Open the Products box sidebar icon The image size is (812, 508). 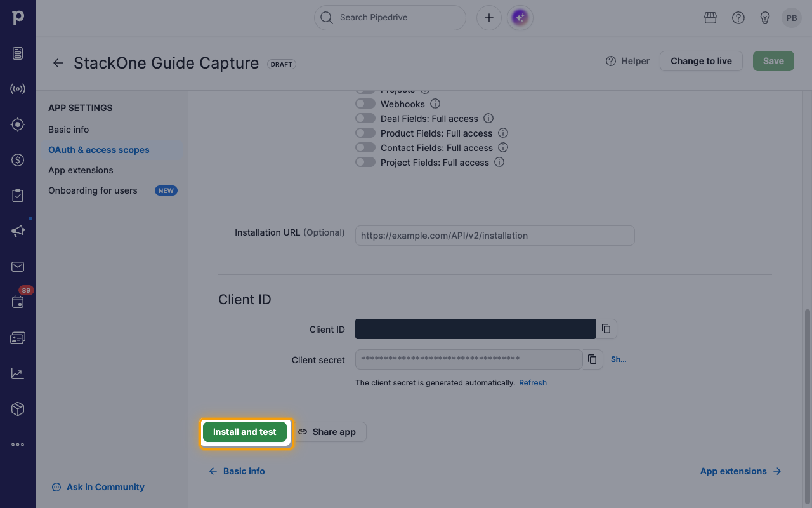[18, 409]
